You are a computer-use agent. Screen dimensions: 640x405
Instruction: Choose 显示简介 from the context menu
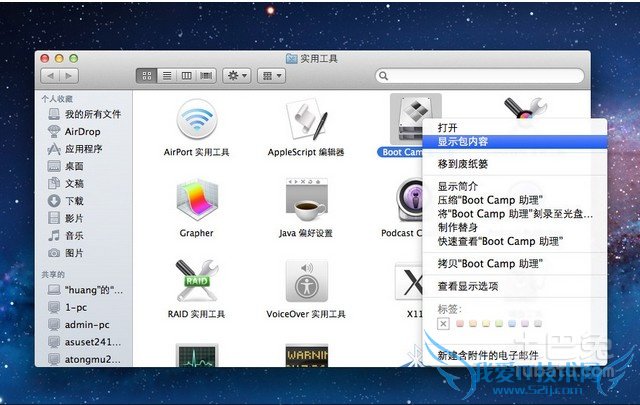[514, 187]
